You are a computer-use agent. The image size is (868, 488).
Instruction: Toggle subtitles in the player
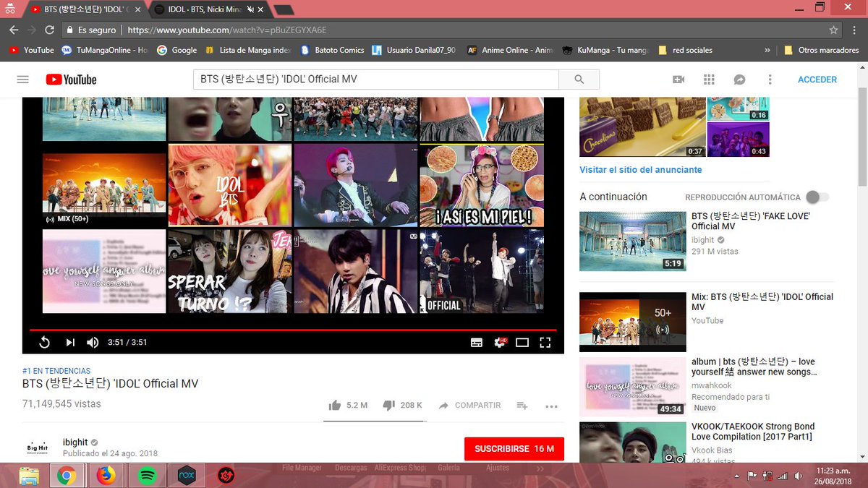point(477,342)
